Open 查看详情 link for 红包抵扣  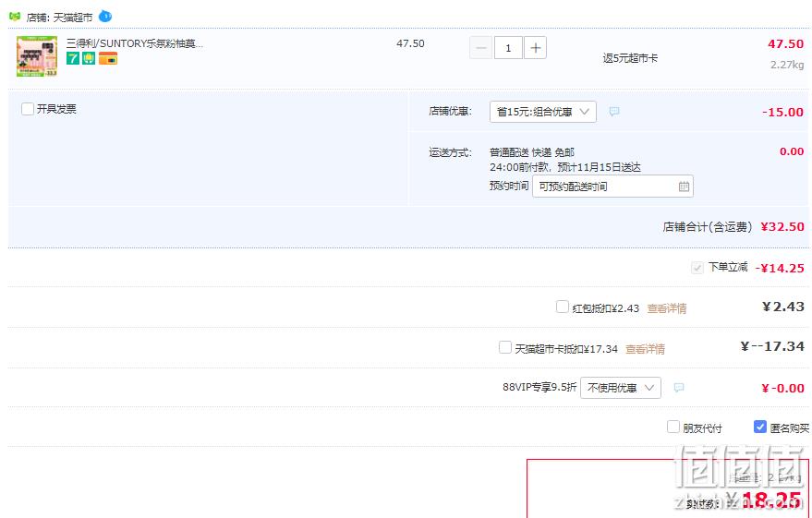(x=666, y=308)
